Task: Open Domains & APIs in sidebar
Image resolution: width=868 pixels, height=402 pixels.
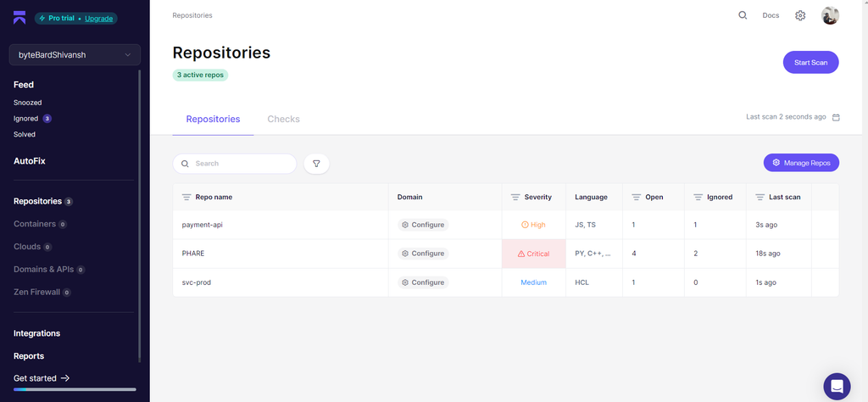Action: [x=44, y=270]
